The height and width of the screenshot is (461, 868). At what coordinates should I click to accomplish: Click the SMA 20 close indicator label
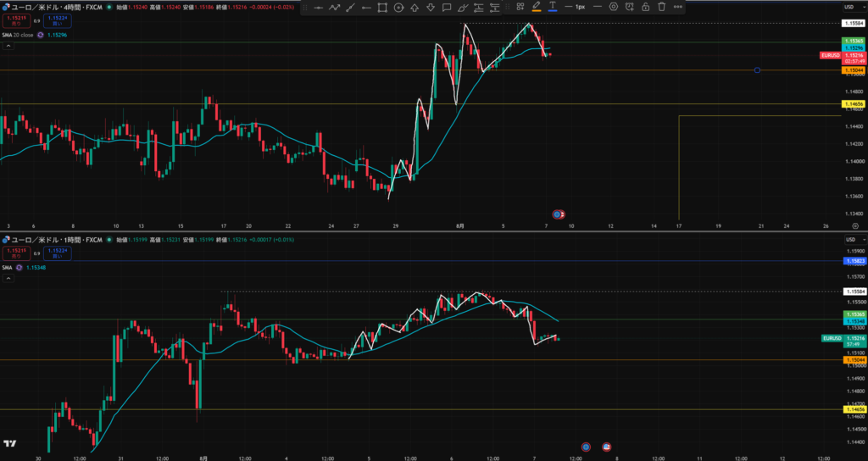pyautogui.click(x=18, y=35)
